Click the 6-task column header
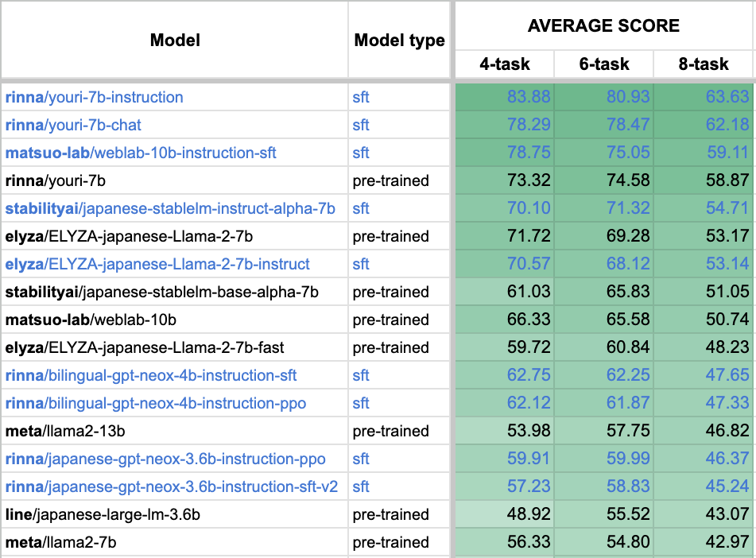This screenshot has width=756, height=558. tap(603, 64)
